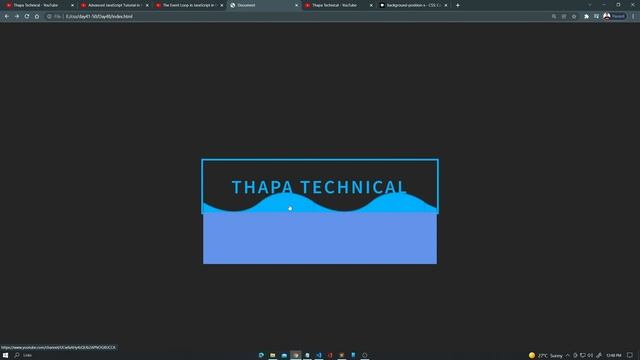Open the notification center icon

tap(630, 356)
